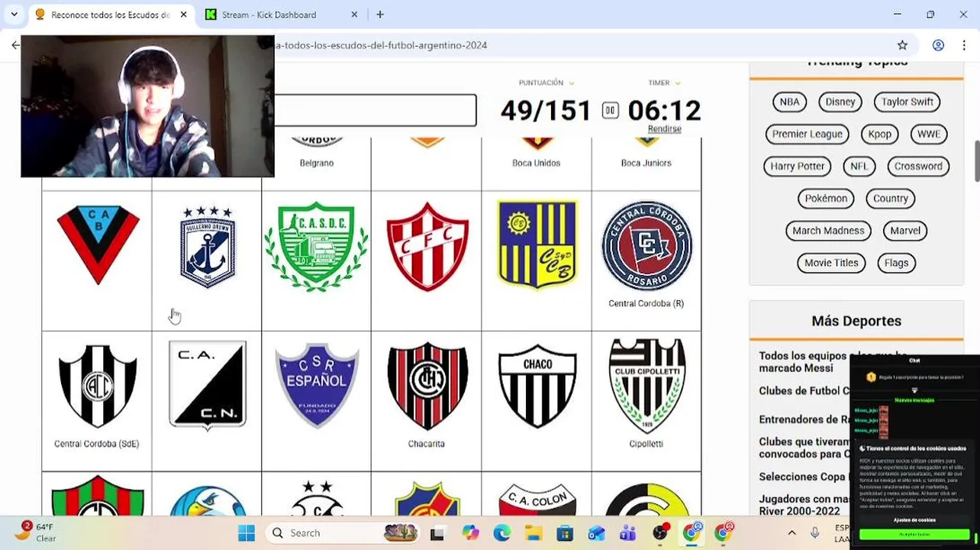Click the taskbar microphone icon
Screen dimensions: 980x550
[815, 533]
